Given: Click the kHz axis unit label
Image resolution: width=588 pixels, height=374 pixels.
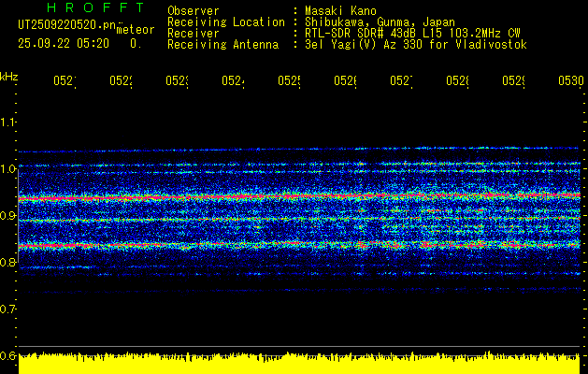Looking at the screenshot, I should [x=9, y=77].
